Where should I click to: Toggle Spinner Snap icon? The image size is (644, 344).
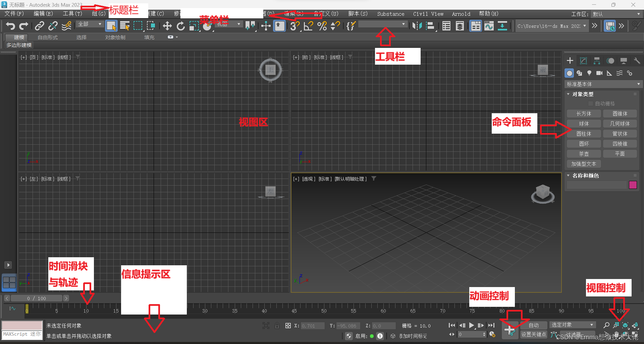[335, 26]
